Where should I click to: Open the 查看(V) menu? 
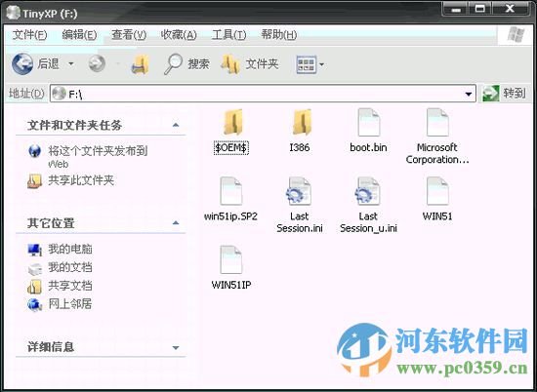coord(129,34)
